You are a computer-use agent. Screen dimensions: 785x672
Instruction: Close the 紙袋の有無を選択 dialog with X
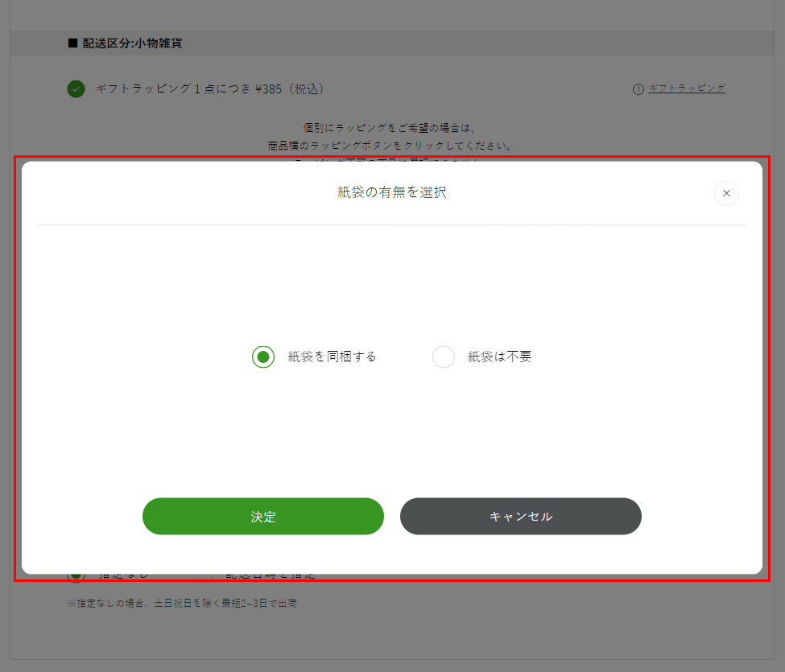(x=726, y=193)
